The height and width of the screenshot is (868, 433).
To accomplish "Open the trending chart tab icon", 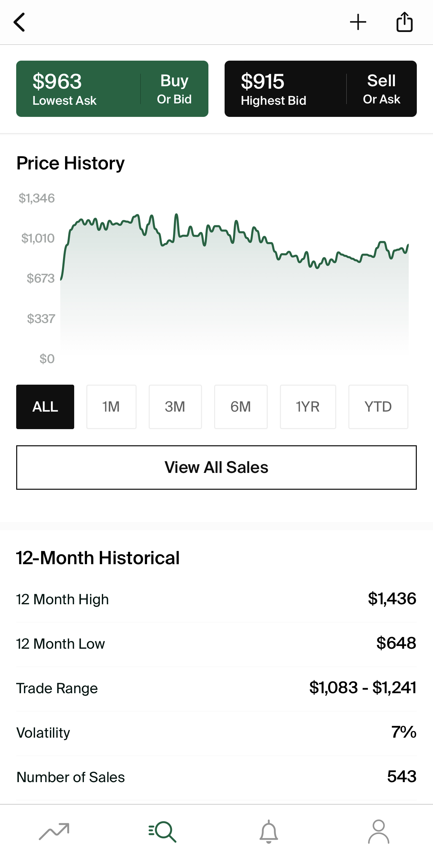I will 54,832.
